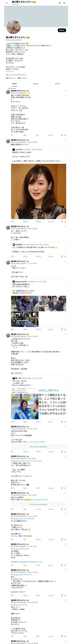The height and width of the screenshot is (644, 72).
Task: Share the pinned post
Action: click(x=65, y=135)
